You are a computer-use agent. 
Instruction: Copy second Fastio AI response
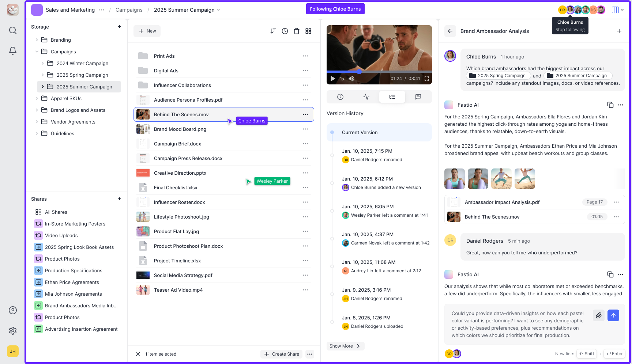point(610,274)
